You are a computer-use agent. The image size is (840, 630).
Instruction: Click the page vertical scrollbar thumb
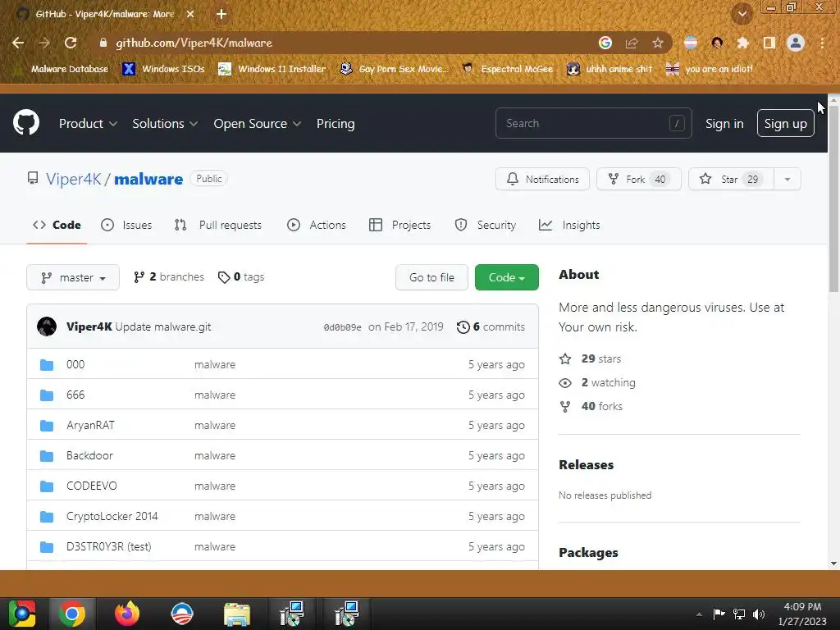coord(833,199)
